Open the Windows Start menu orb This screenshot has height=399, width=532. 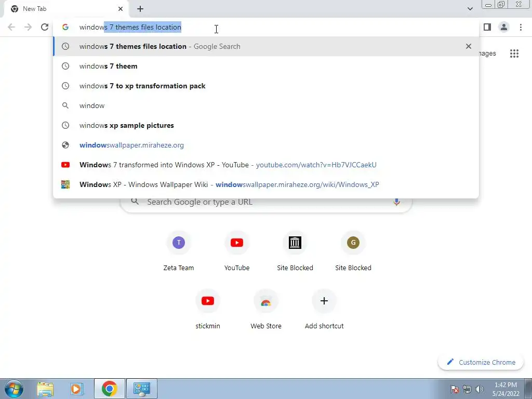click(x=14, y=389)
